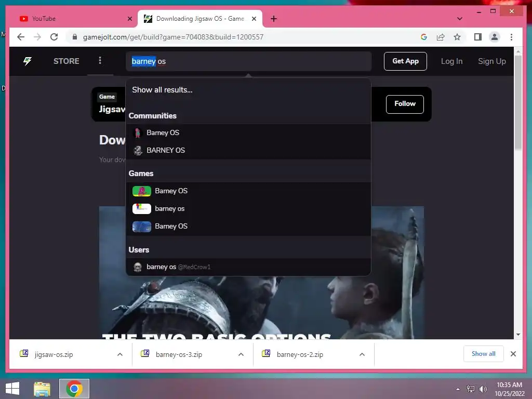The height and width of the screenshot is (399, 532).
Task: Open the Barney OS community with purple icon
Action: click(x=248, y=132)
